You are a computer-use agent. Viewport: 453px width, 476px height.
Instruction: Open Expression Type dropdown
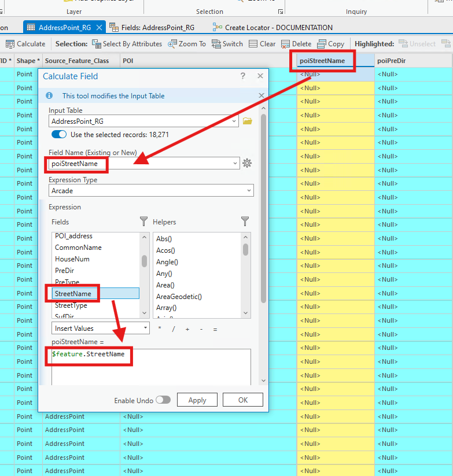[x=249, y=191]
